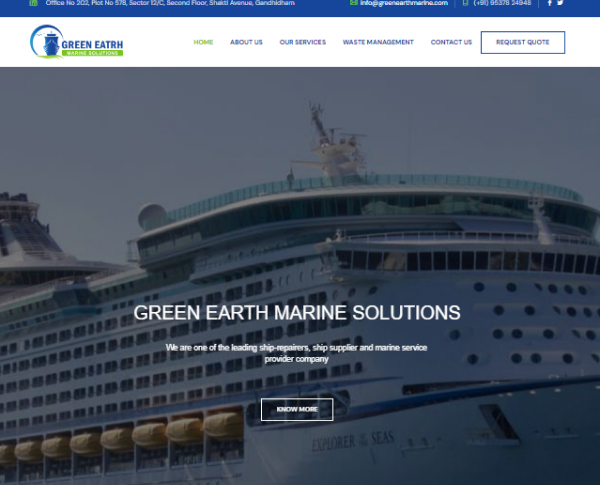Navigate to Contact Us
The image size is (600, 485).
451,42
